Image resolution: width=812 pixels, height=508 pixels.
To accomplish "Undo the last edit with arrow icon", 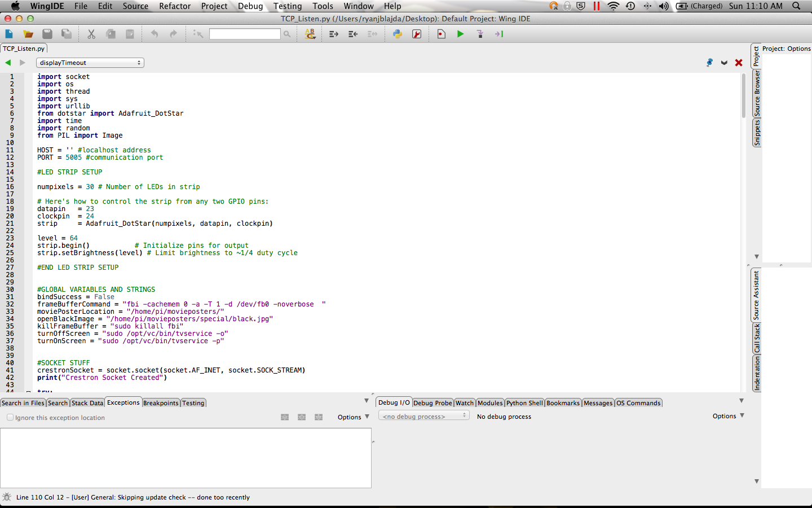I will coord(155,34).
